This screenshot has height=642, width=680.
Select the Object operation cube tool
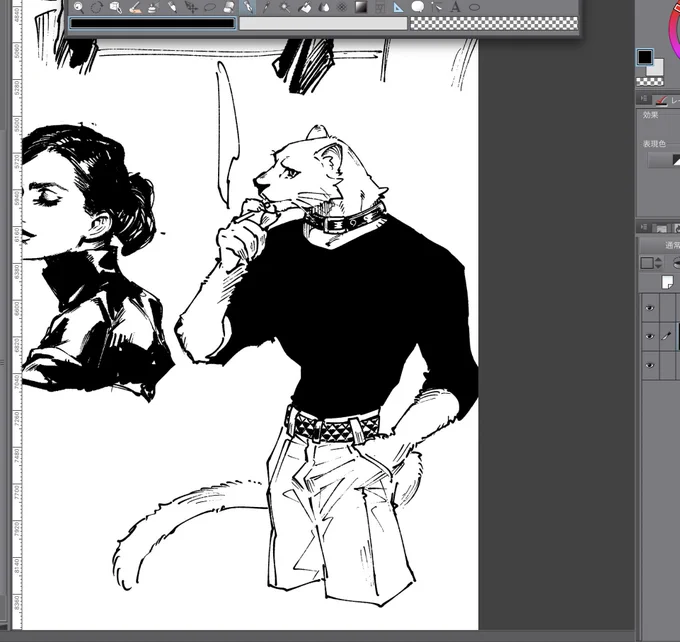tap(116, 7)
